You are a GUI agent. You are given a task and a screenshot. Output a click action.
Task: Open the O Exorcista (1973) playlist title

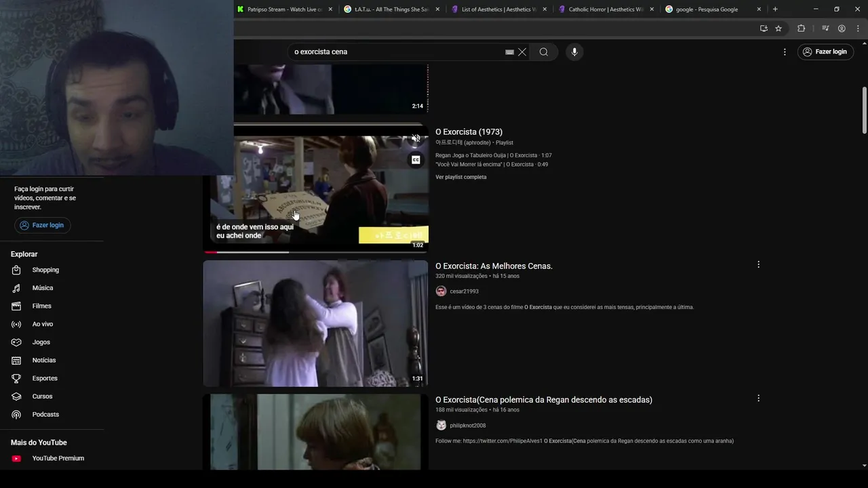[469, 131]
